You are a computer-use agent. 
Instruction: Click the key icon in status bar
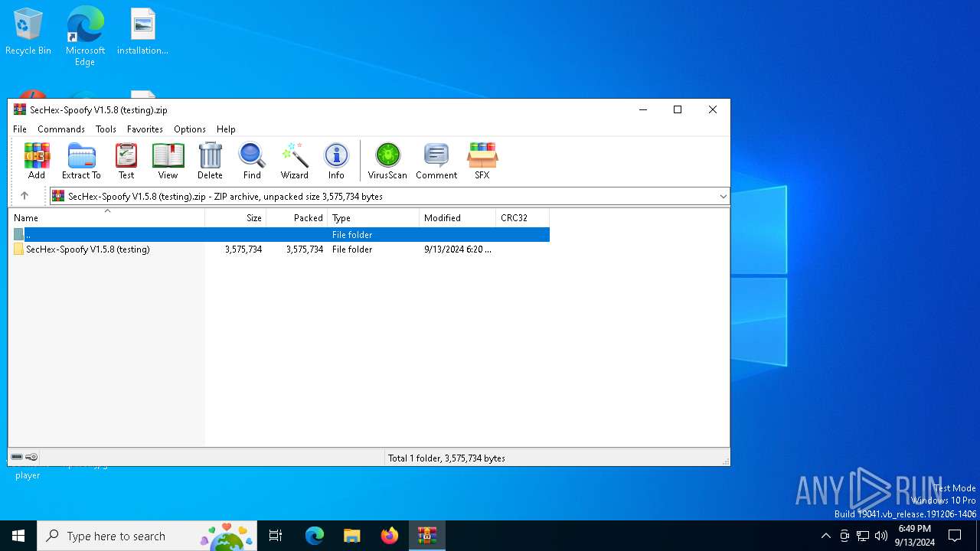click(x=31, y=457)
